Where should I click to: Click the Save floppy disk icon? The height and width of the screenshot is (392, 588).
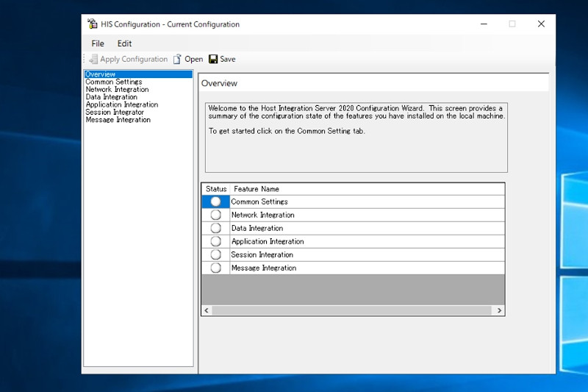tap(213, 60)
